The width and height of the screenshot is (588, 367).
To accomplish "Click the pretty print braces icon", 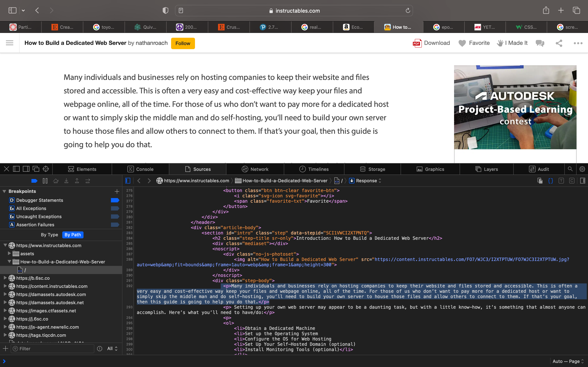I will point(551,181).
